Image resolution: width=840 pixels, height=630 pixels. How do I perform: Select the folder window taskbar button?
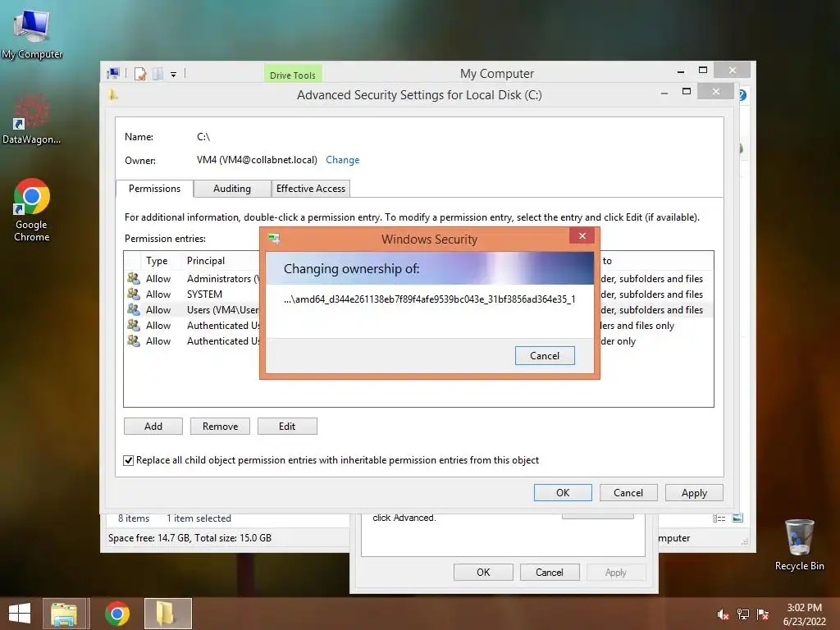point(167,614)
